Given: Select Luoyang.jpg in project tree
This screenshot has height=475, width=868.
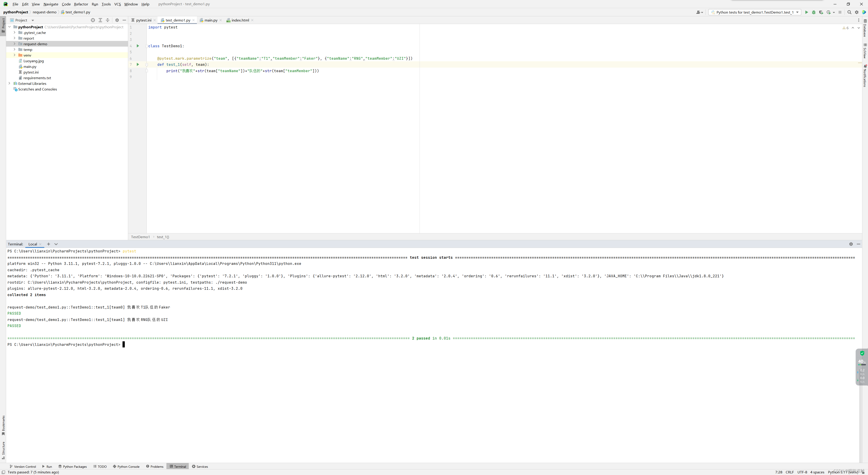Looking at the screenshot, I should 33,61.
